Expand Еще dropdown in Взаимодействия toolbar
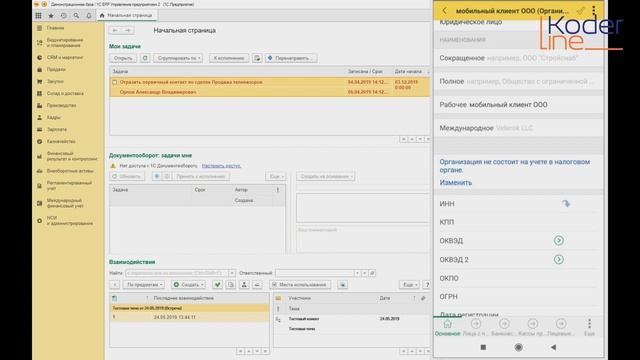 [x=409, y=284]
